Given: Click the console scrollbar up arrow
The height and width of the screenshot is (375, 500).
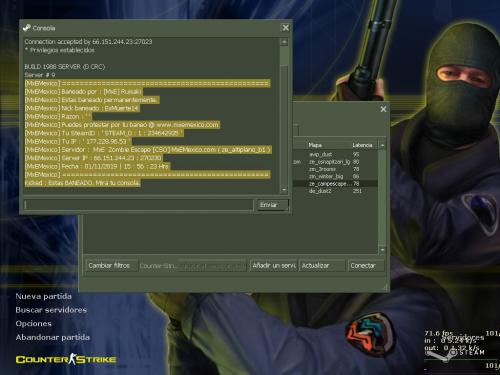Looking at the screenshot, I should coord(284,42).
